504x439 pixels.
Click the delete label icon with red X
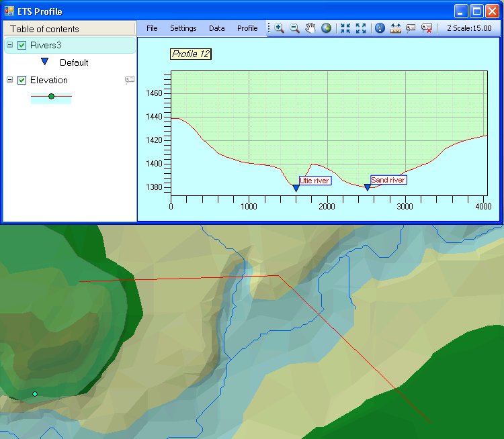tap(426, 28)
